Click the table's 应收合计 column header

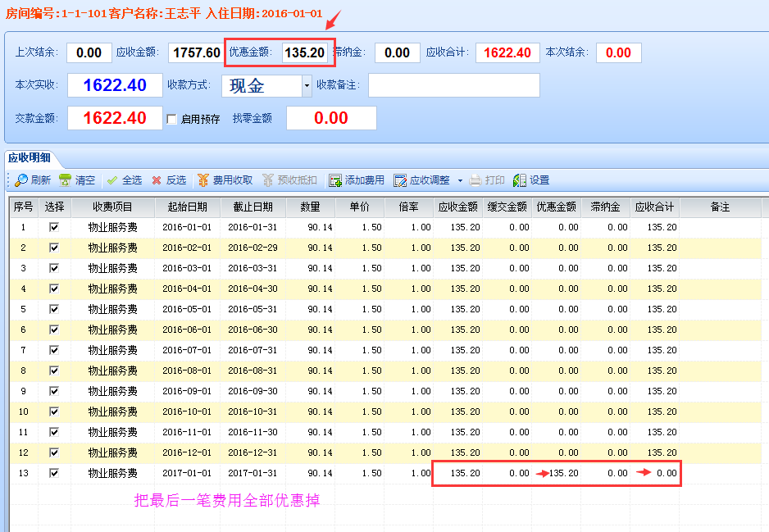pos(655,207)
